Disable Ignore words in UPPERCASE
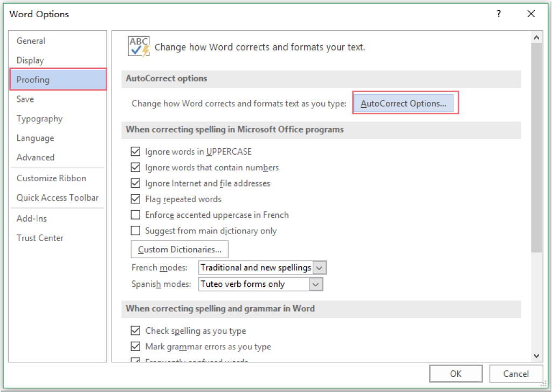The image size is (552, 392). (x=135, y=152)
